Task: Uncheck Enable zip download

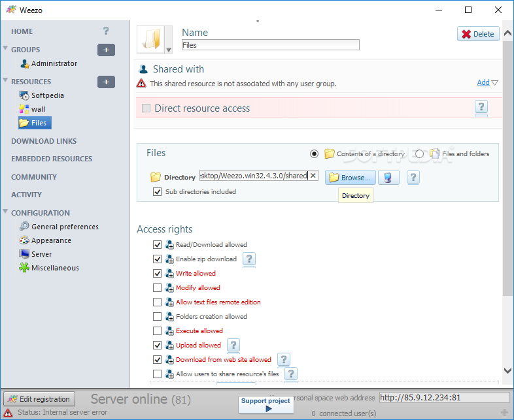Action: pos(158,259)
